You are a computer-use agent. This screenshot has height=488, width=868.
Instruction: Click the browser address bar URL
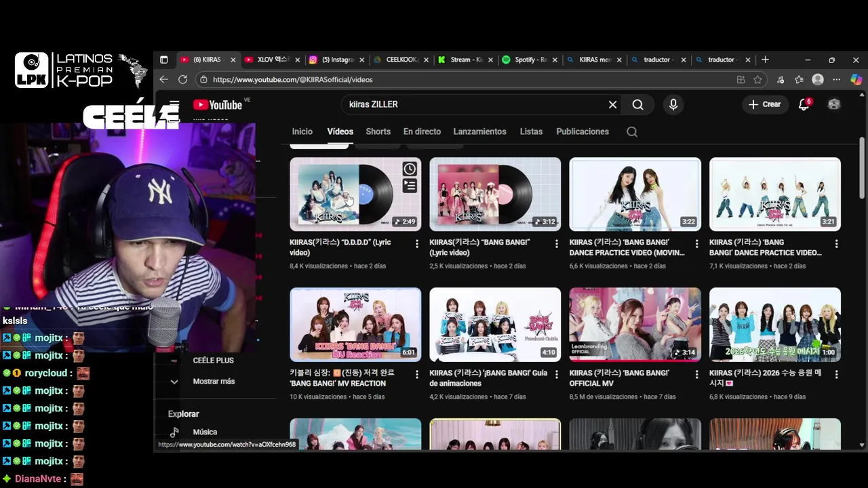point(293,79)
